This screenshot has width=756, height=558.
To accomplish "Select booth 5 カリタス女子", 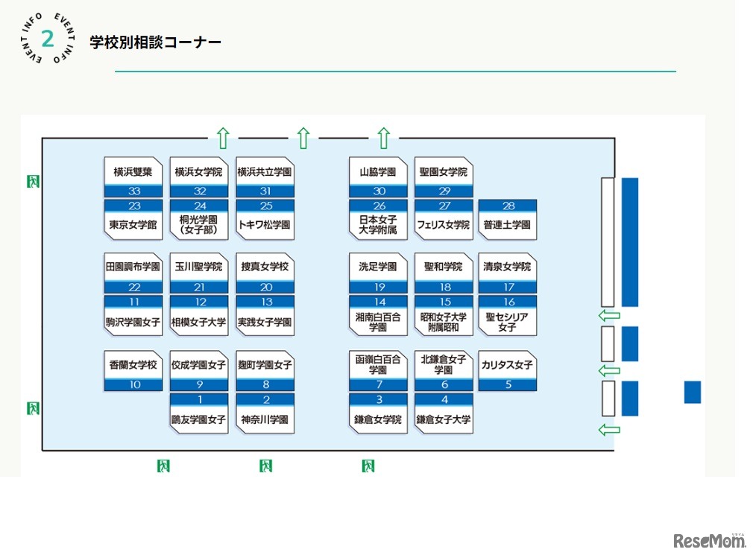I will point(508,370).
